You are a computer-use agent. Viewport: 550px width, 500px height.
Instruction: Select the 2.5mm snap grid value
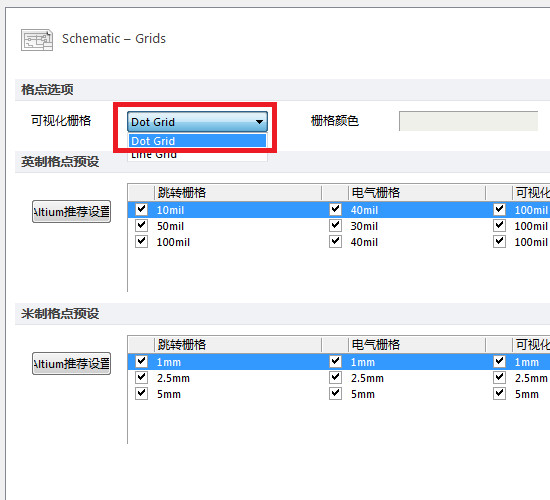pyautogui.click(x=173, y=379)
